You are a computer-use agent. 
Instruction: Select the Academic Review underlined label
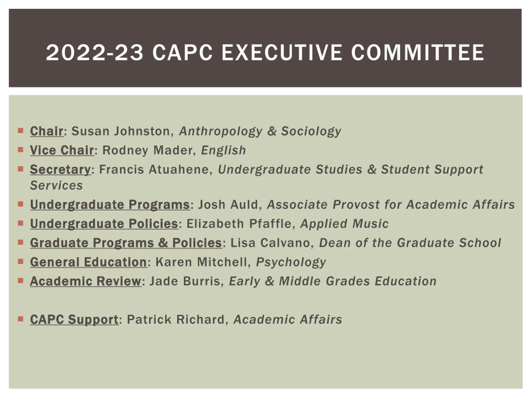[x=86, y=281]
